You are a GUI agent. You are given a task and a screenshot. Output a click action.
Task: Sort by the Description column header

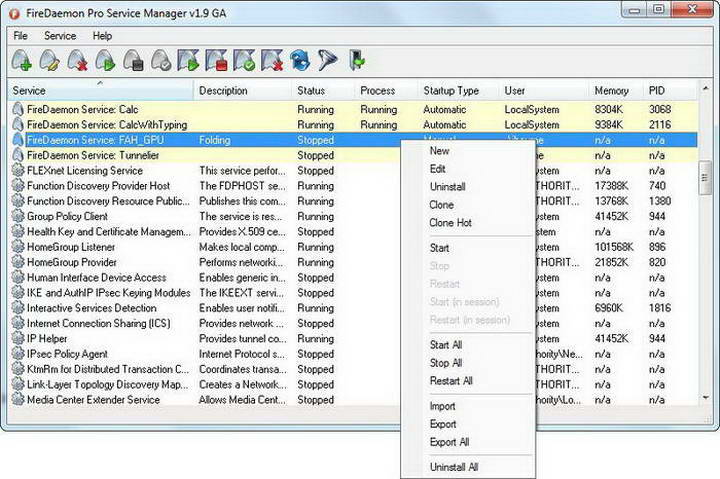tap(242, 90)
